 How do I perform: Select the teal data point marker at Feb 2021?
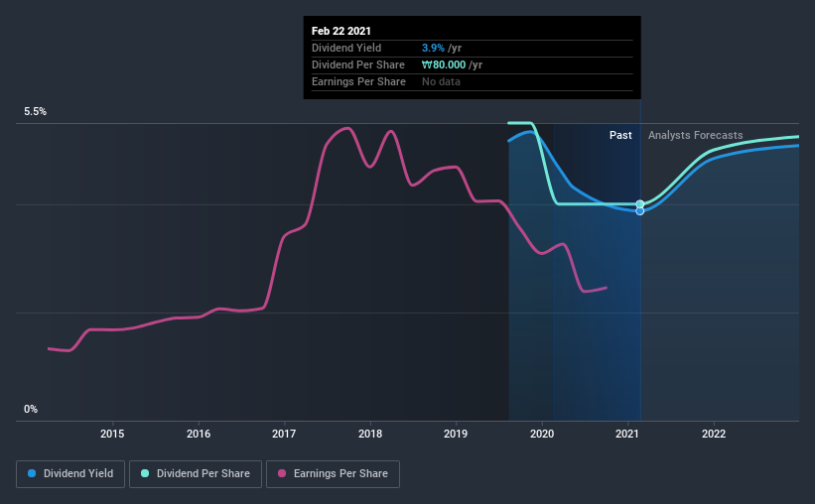(640, 204)
